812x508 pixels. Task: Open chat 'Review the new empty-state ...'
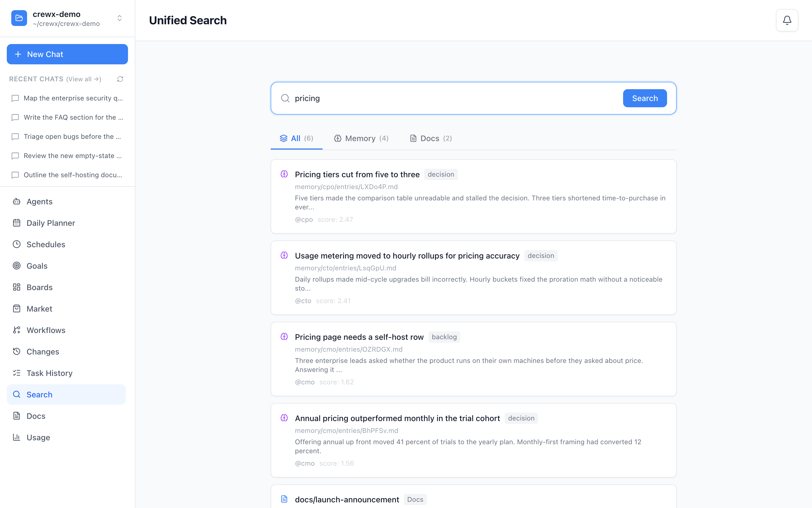tap(67, 156)
